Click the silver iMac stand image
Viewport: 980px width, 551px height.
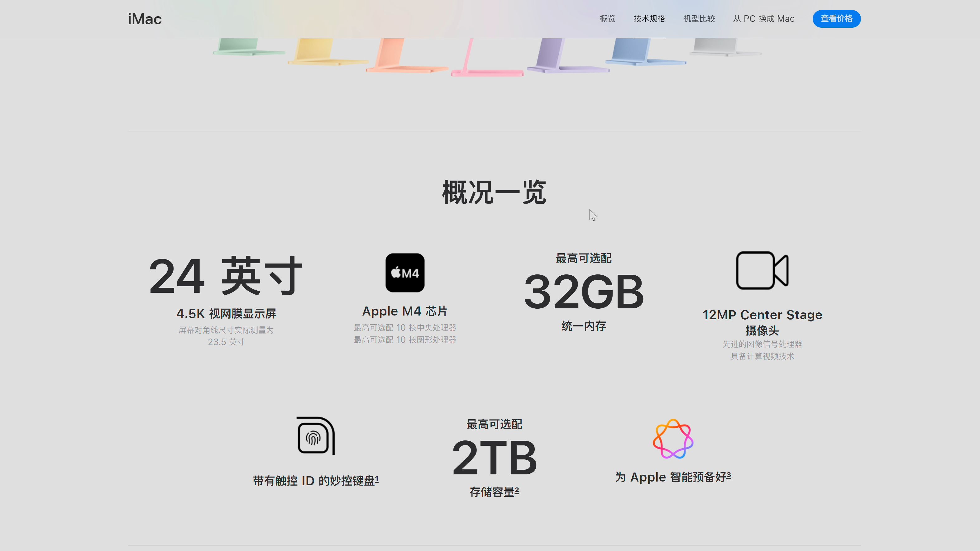point(725,47)
